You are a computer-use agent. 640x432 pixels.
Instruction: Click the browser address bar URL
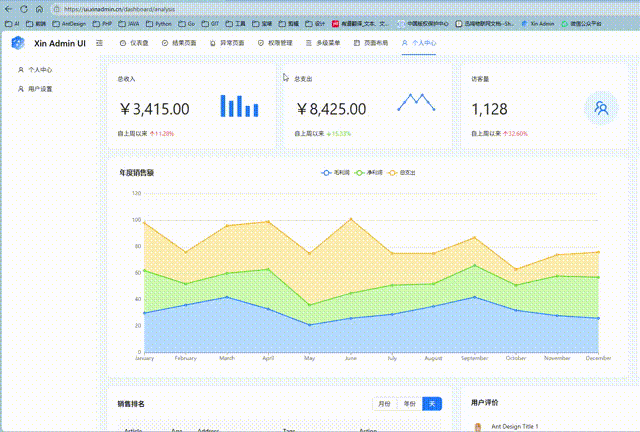pyautogui.click(x=120, y=9)
